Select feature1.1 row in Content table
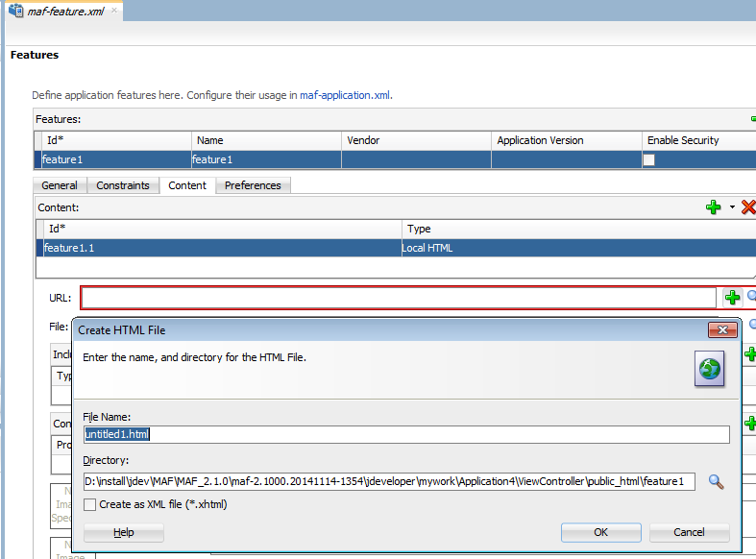 pos(396,248)
